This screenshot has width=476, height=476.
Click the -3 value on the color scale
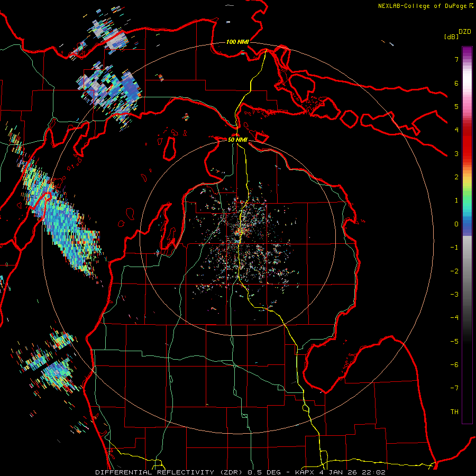[454, 295]
